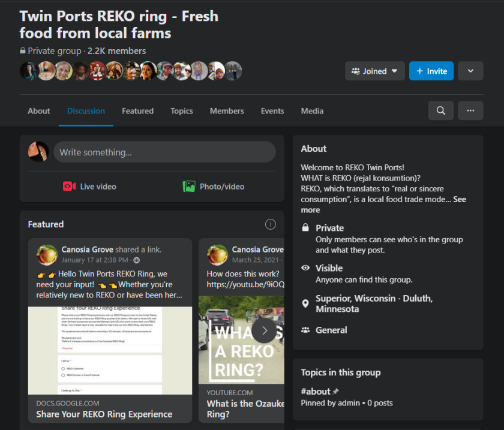Click the blue Invite button
This screenshot has height=430, width=504.
pos(431,71)
